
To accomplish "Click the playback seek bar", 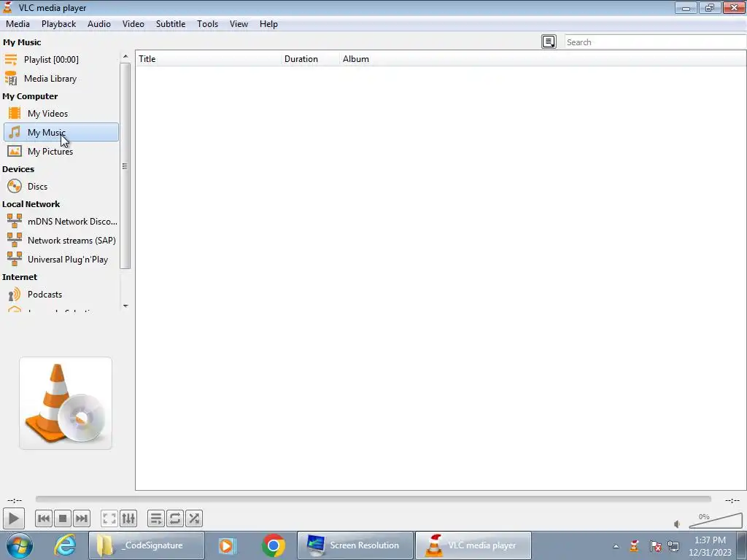I will (x=373, y=499).
